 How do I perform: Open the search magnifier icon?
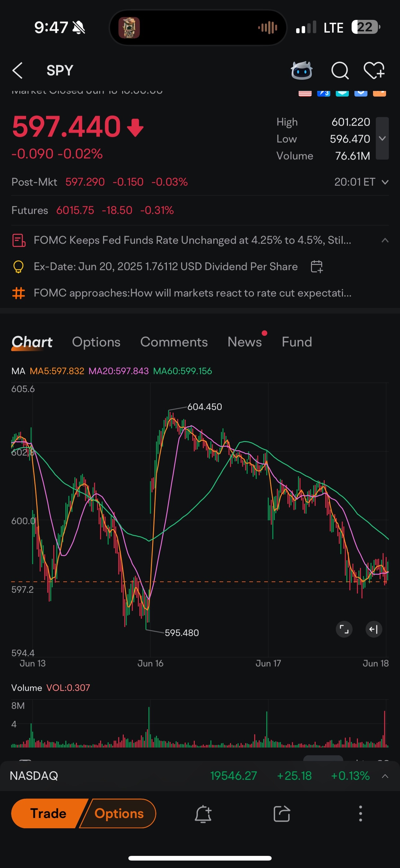pos(340,70)
